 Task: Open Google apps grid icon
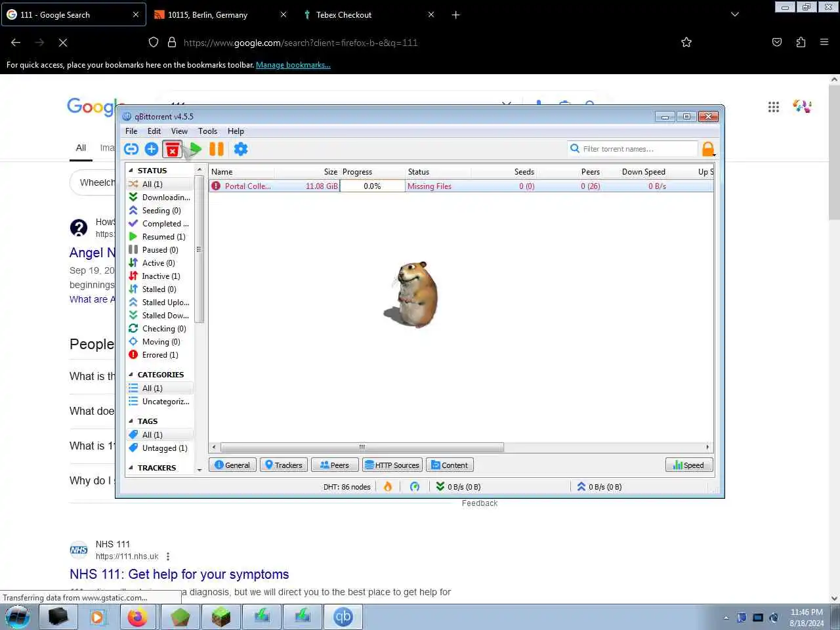tap(774, 106)
